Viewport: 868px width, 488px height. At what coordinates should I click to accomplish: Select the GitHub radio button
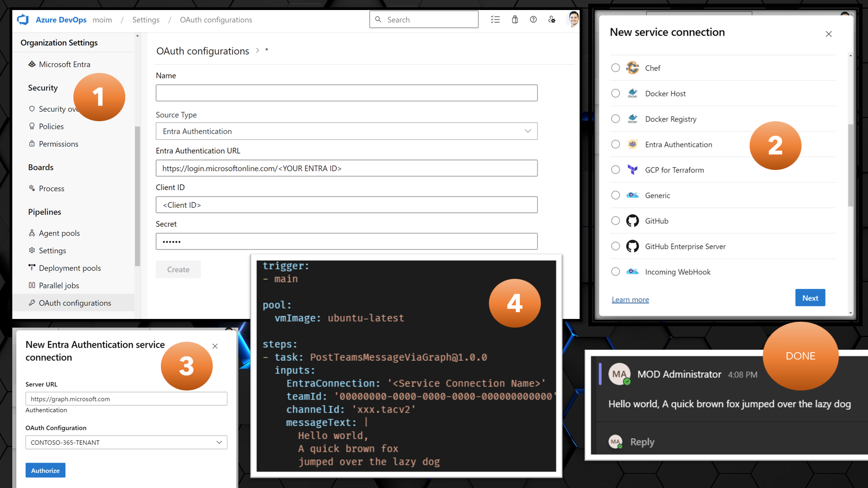pyautogui.click(x=616, y=221)
